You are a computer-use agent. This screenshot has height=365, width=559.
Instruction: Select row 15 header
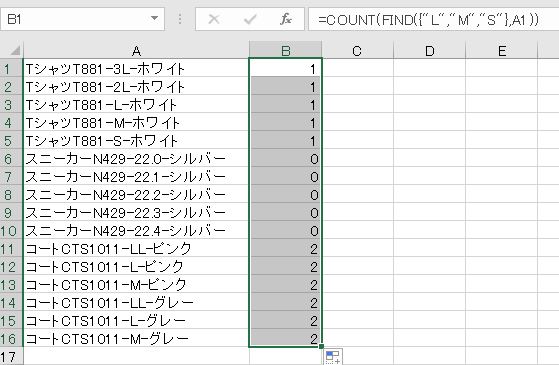click(x=11, y=320)
